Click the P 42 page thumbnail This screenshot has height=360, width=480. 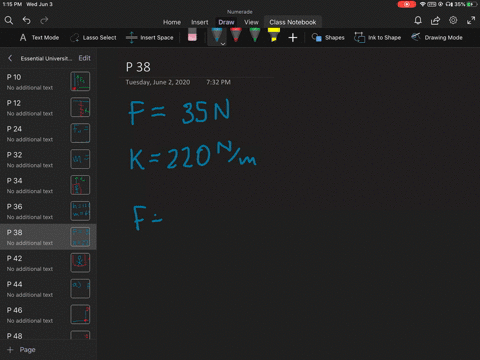point(80,263)
